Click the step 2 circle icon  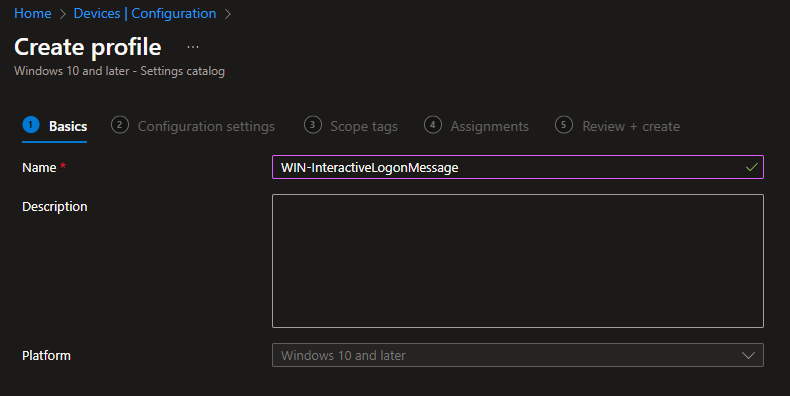pyautogui.click(x=120, y=124)
